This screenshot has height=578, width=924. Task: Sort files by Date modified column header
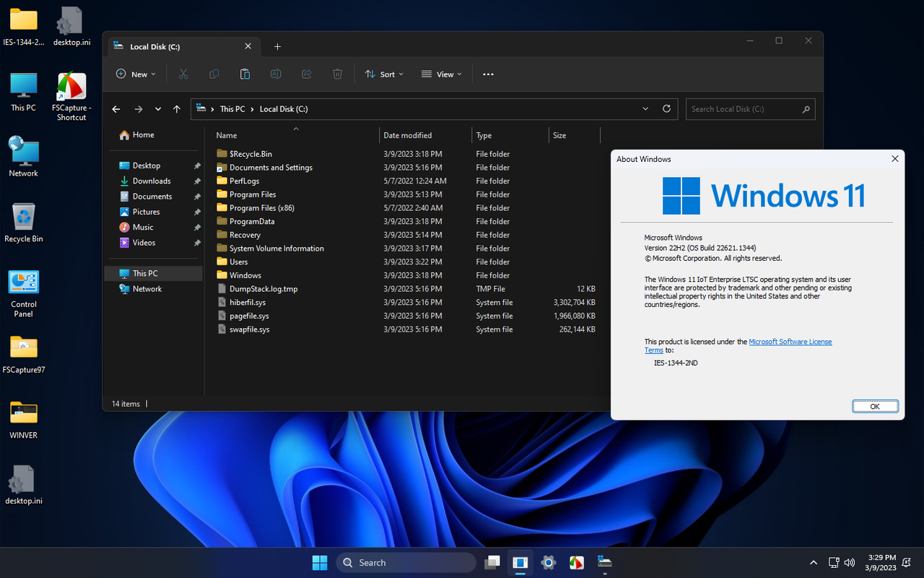[x=408, y=136]
